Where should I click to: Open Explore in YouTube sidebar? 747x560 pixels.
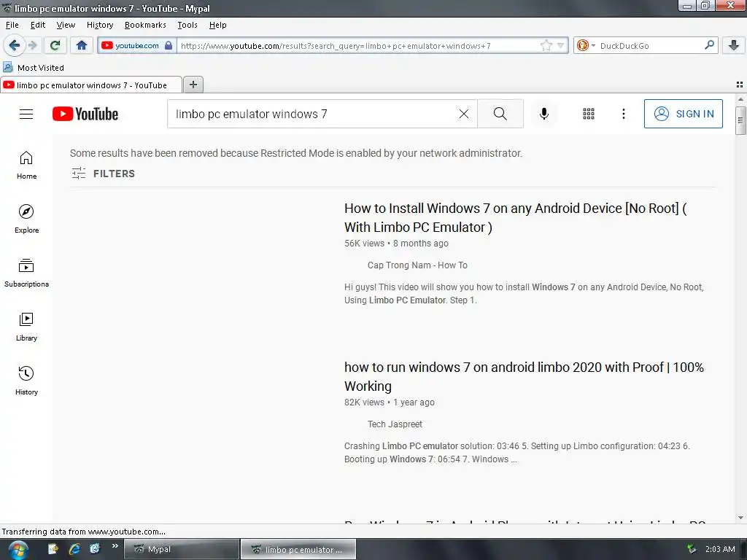26,219
